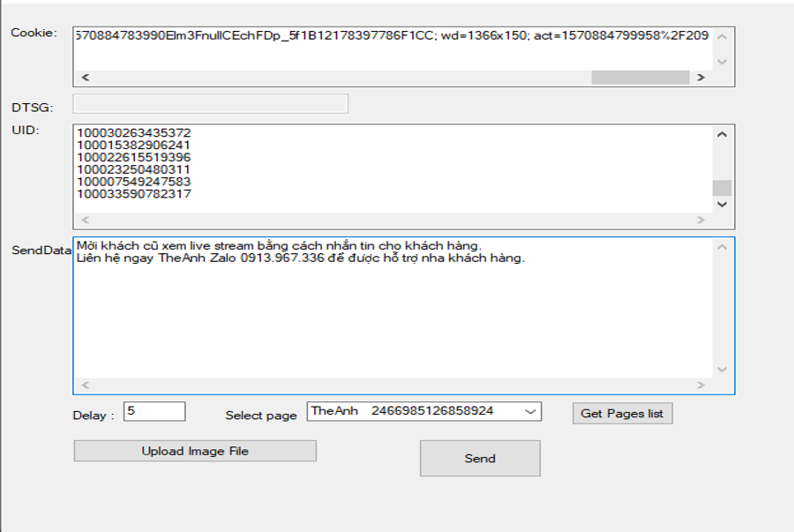This screenshot has width=794, height=532.
Task: Click inside the Delay input field
Action: [154, 411]
